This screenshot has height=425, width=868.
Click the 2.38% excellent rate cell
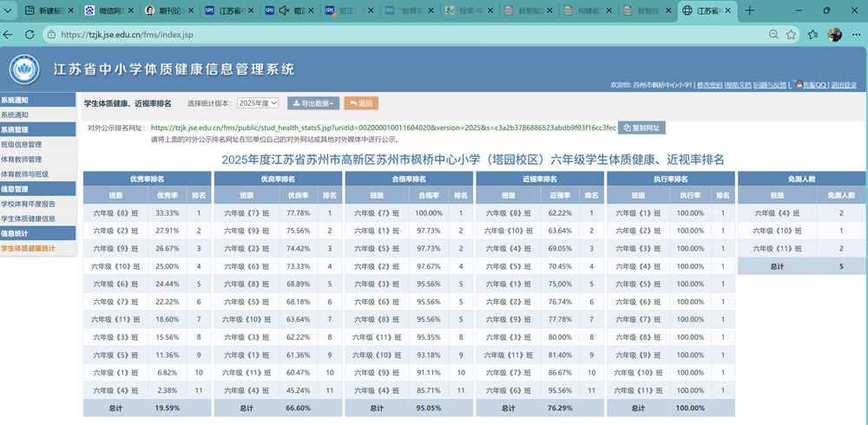point(168,390)
